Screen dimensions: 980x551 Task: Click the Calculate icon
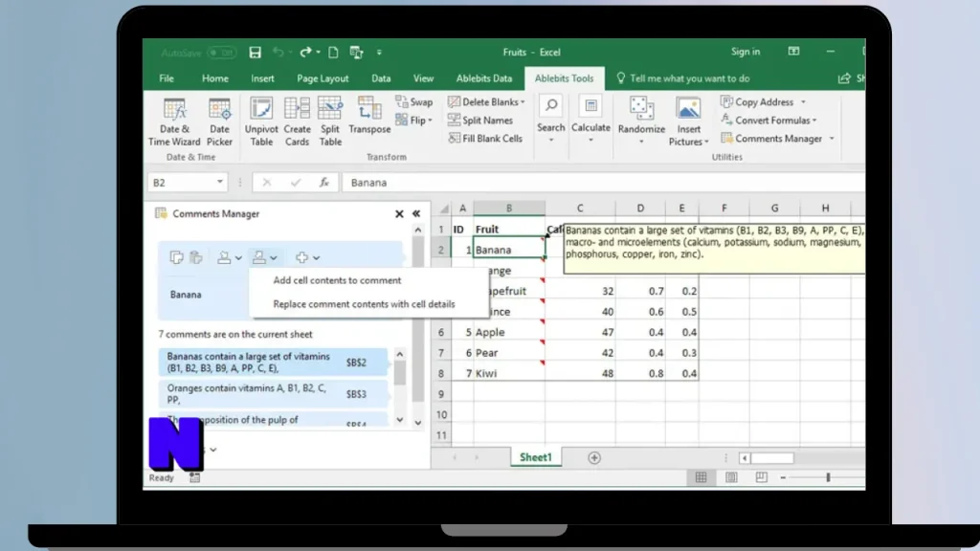coord(590,106)
